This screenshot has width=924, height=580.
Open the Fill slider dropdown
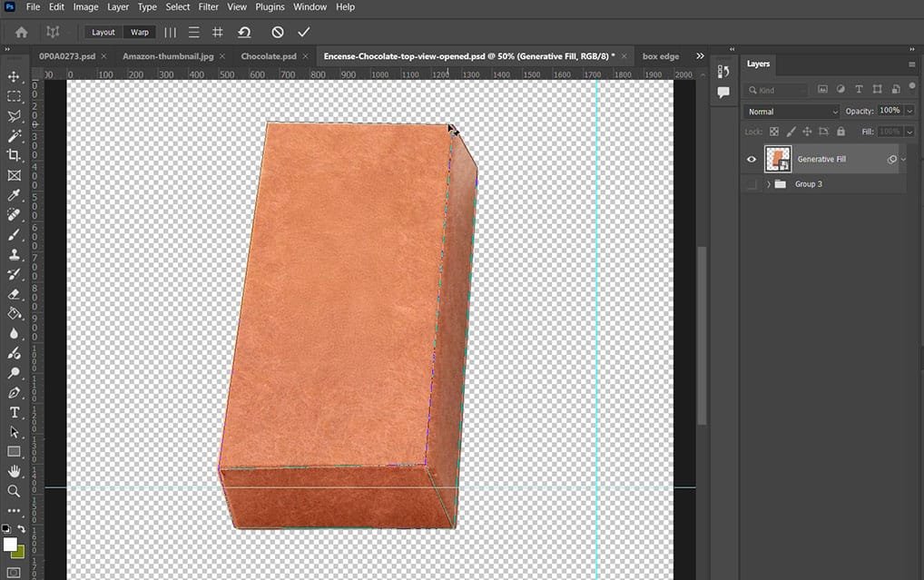click(909, 132)
